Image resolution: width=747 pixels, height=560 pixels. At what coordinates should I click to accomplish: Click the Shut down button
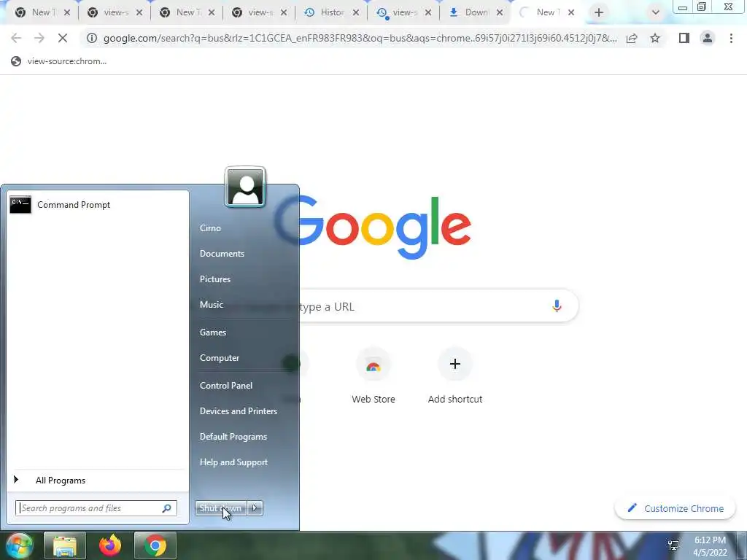pyautogui.click(x=220, y=508)
